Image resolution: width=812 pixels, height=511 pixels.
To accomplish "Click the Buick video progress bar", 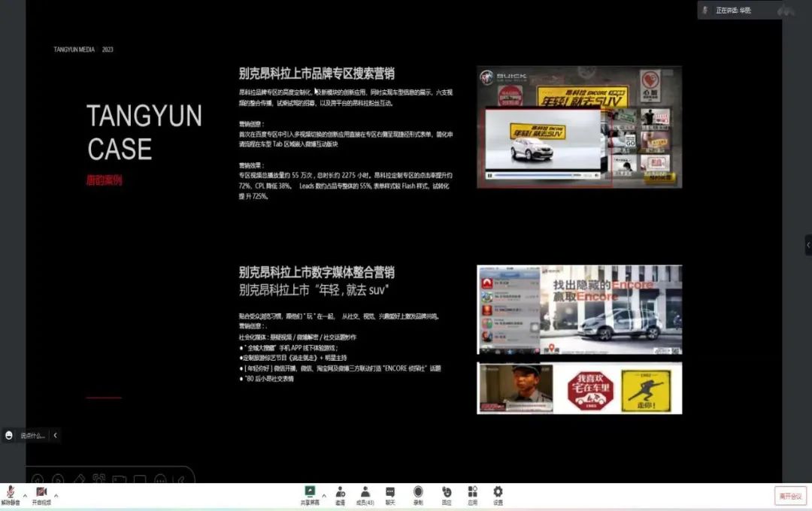I will (x=538, y=176).
